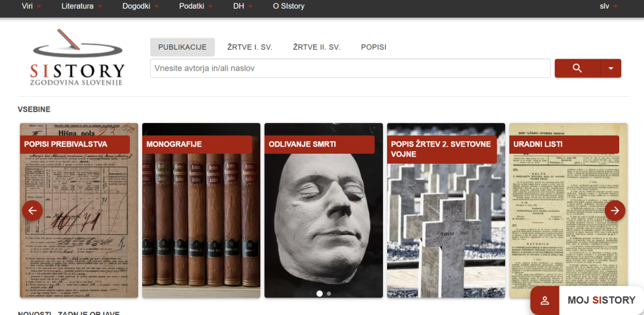The height and width of the screenshot is (315, 644).
Task: Click the SIstory logo
Action: (x=77, y=57)
